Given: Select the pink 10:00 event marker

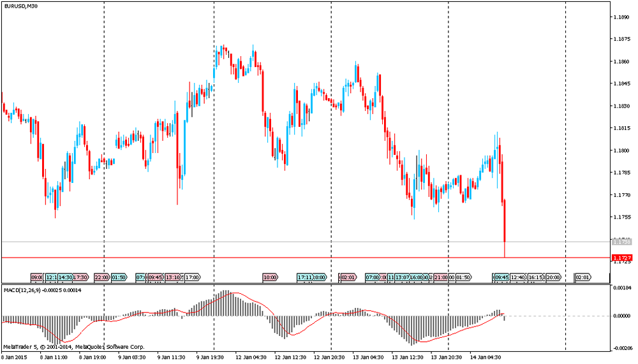Looking at the screenshot, I should [271, 277].
